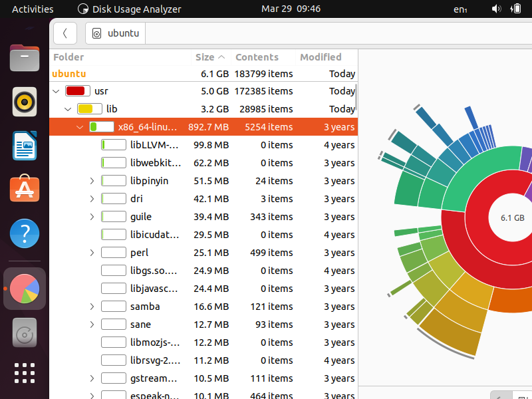The image size is (532, 399).
Task: Open Disk Usage Analyzer app menu
Action: click(129, 9)
